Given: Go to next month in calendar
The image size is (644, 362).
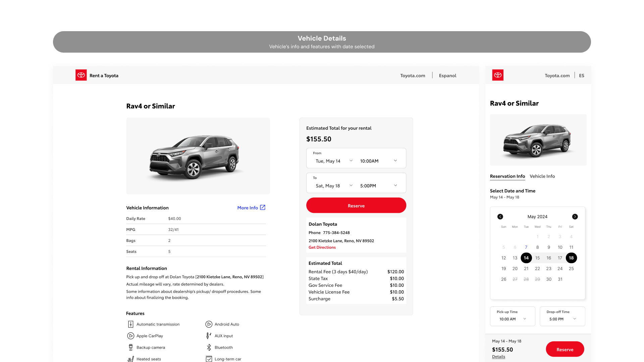Looking at the screenshot, I should 575,217.
